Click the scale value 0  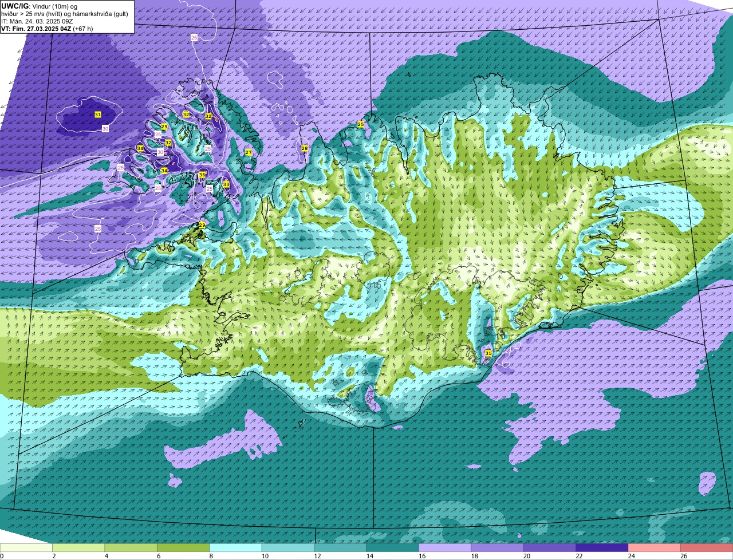pyautogui.click(x=2, y=555)
